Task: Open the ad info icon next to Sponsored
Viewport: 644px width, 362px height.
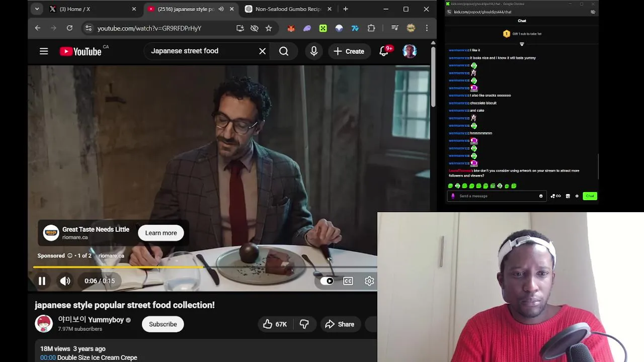Action: pos(70,255)
